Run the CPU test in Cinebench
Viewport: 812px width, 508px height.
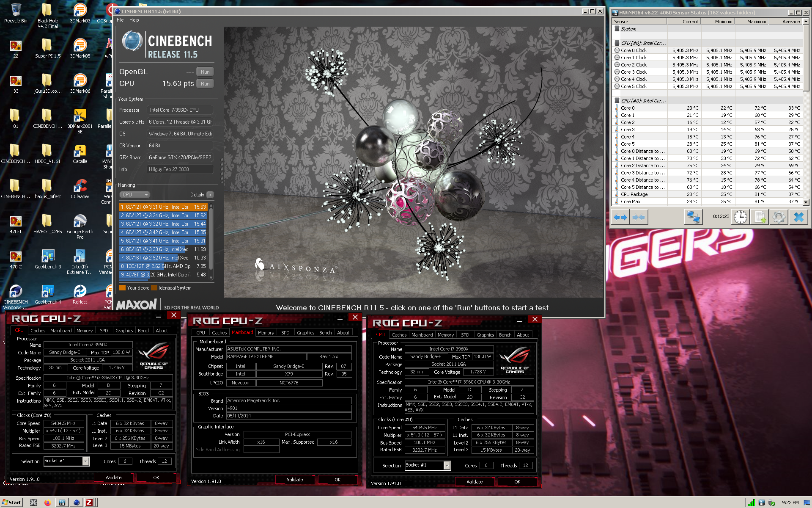205,84
